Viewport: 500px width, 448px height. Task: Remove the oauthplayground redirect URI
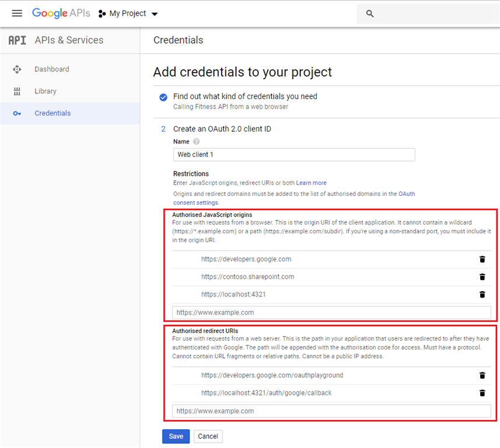pyautogui.click(x=482, y=375)
